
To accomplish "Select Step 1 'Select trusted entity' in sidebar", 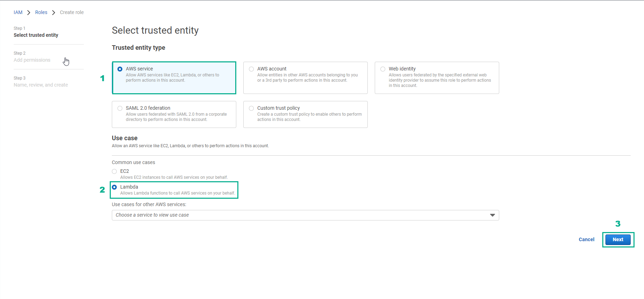I will pyautogui.click(x=36, y=35).
